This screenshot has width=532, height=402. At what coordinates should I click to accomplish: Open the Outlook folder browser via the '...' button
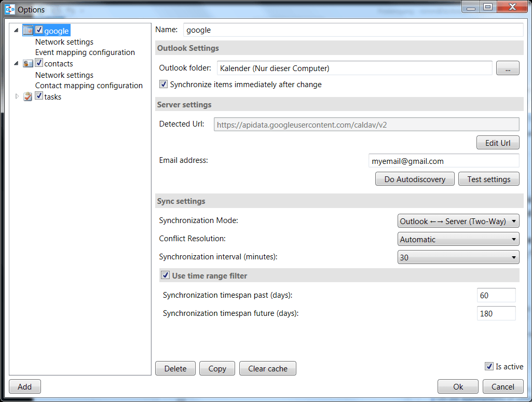click(507, 68)
